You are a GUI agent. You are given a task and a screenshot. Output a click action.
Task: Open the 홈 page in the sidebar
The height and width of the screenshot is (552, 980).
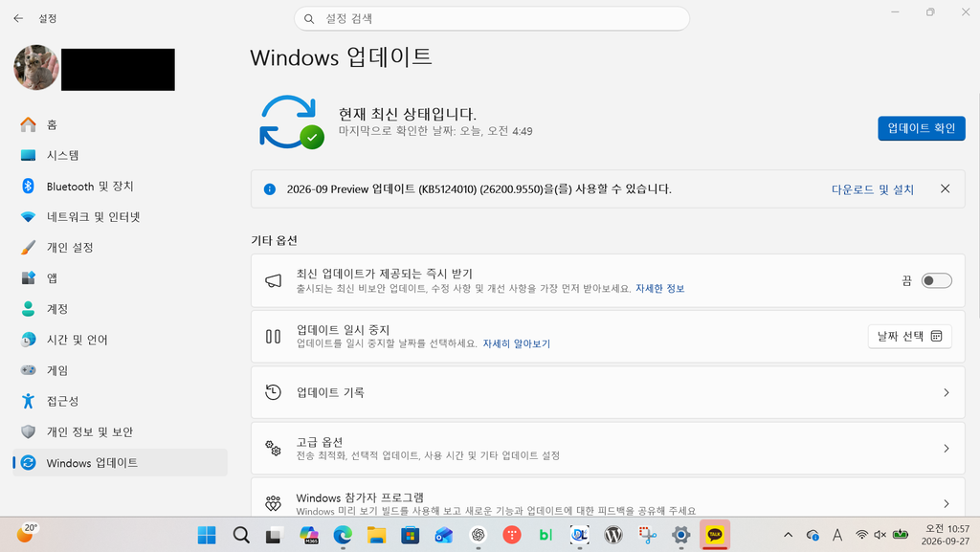point(119,125)
